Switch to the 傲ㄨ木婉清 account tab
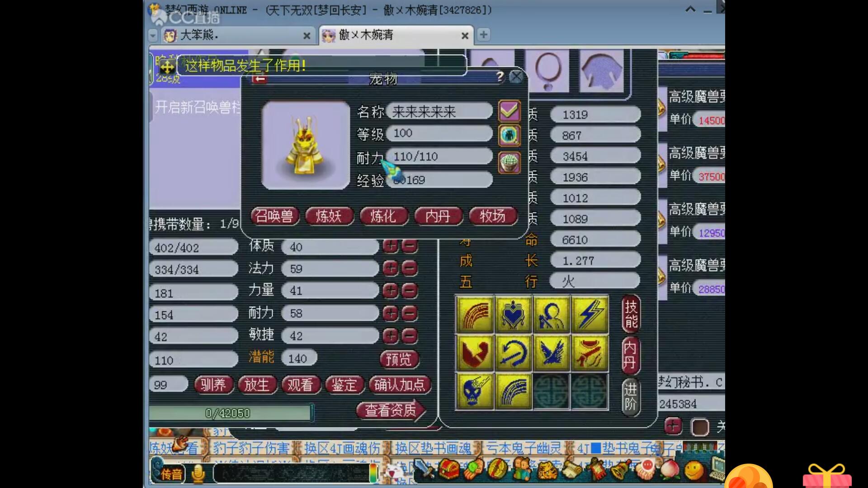Image resolution: width=868 pixels, height=488 pixels. pyautogui.click(x=396, y=35)
